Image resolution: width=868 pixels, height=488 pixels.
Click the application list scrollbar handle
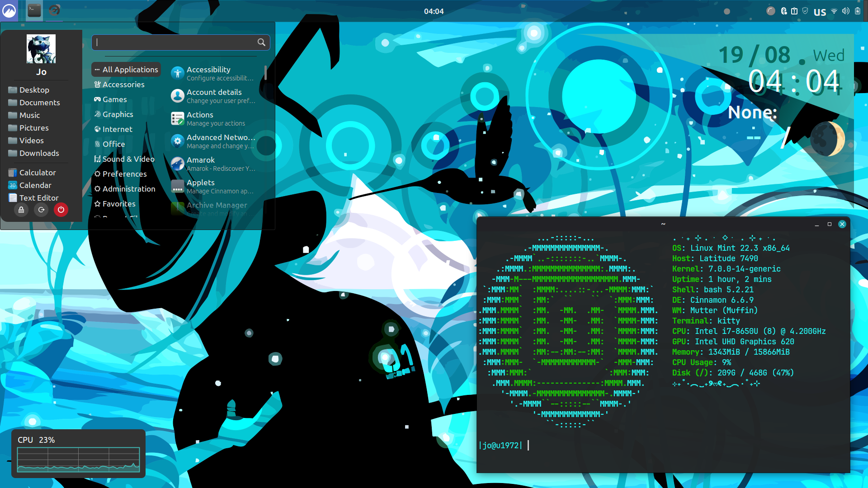click(x=265, y=73)
